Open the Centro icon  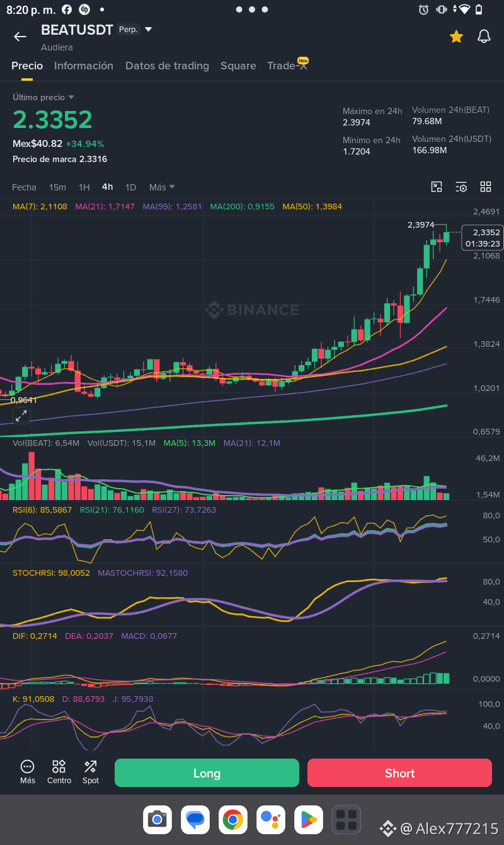tap(59, 772)
